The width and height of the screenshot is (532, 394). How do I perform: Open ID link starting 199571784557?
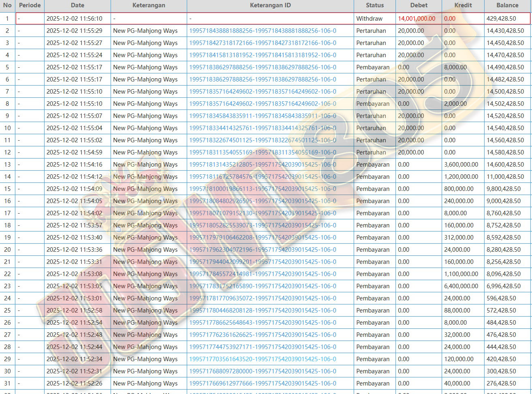point(263,274)
